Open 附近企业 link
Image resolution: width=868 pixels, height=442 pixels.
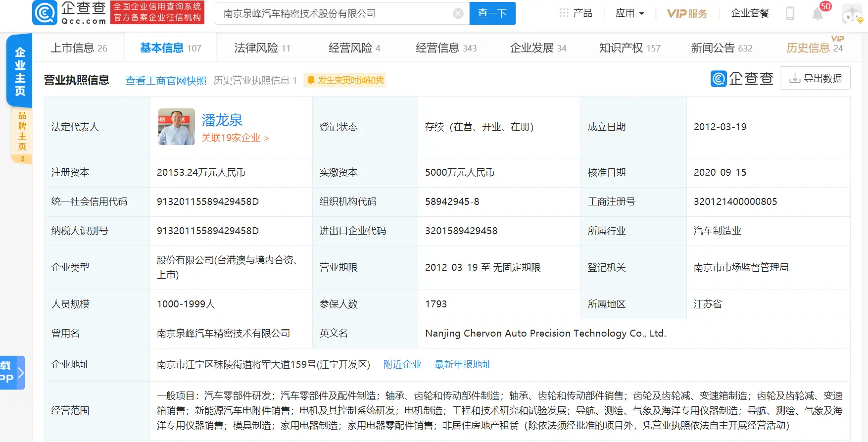(x=402, y=364)
